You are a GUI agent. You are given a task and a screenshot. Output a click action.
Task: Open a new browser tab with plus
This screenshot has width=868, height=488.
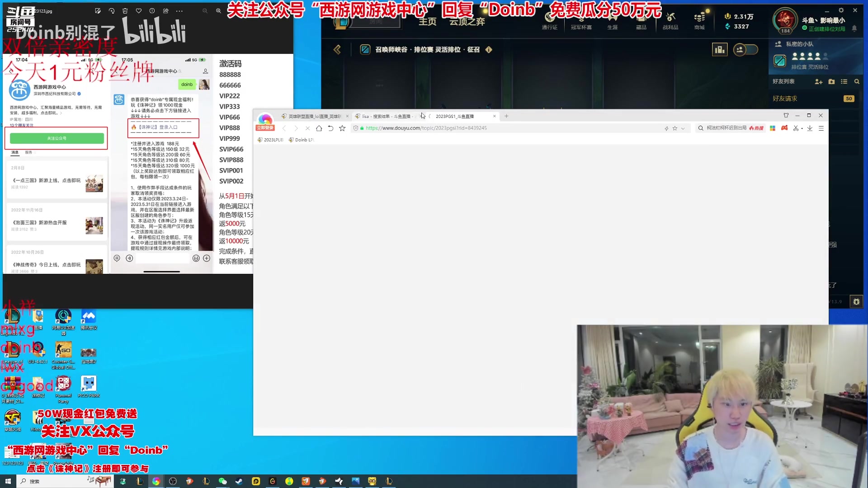click(506, 116)
